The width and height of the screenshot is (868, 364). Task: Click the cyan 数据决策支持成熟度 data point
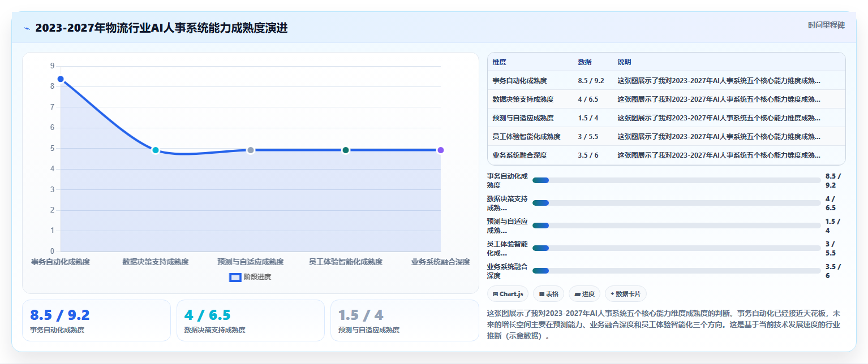pos(156,150)
